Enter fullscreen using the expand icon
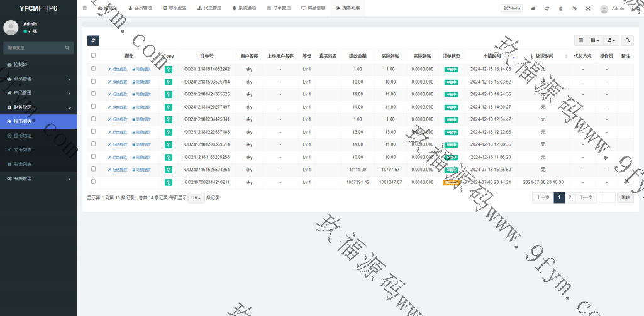Image resolution: width=644 pixels, height=316 pixels. 588,9
